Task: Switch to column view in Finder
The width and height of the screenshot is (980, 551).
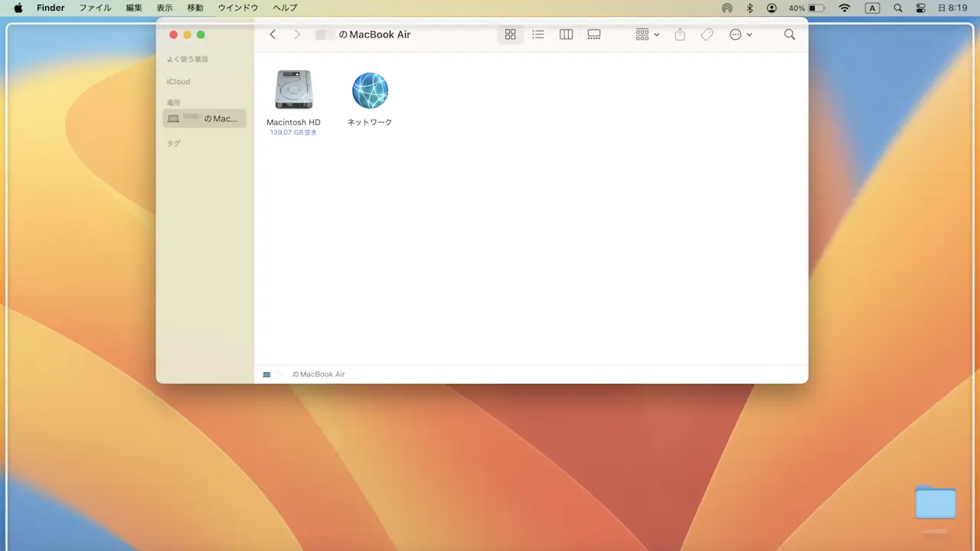Action: [566, 34]
